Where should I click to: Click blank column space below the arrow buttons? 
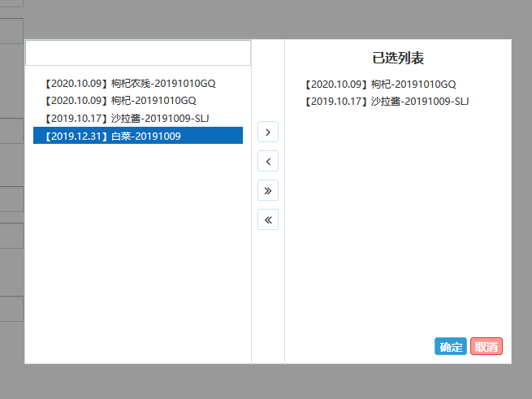(268, 293)
